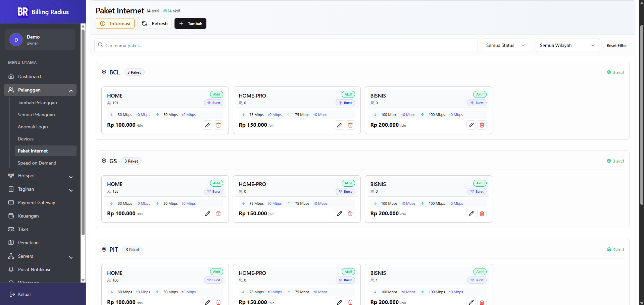Collapse the Pelanggan menu section
Image resolution: width=644 pixels, height=305 pixels.
40,90
